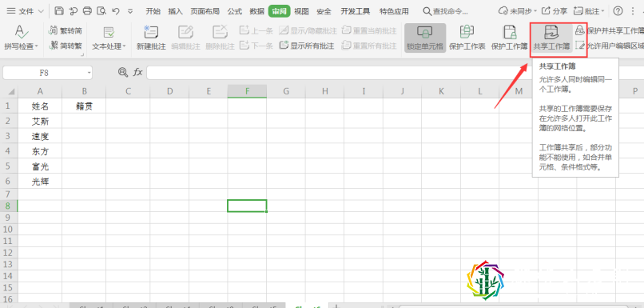Click cell containing 姓名
Image resolution: width=644 pixels, height=308 pixels.
tap(40, 106)
